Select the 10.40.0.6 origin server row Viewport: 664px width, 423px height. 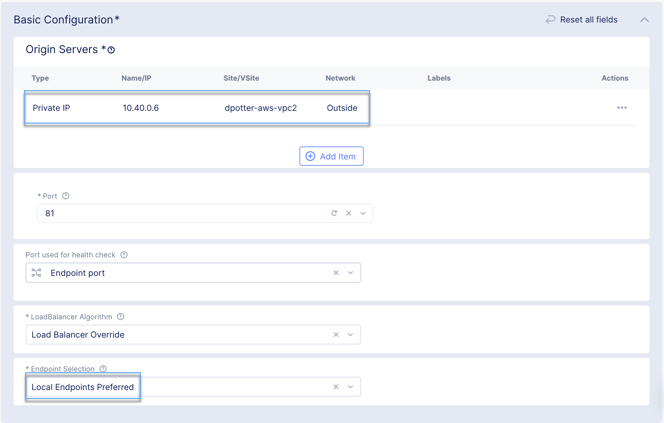coord(197,108)
